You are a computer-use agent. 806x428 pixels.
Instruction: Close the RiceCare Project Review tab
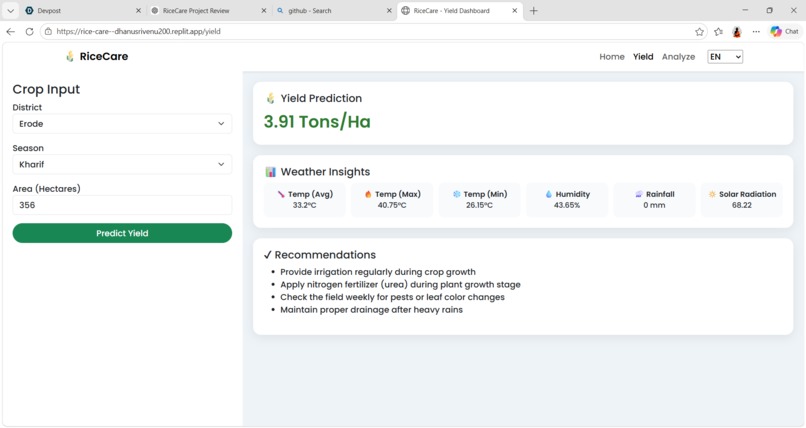[x=264, y=10]
